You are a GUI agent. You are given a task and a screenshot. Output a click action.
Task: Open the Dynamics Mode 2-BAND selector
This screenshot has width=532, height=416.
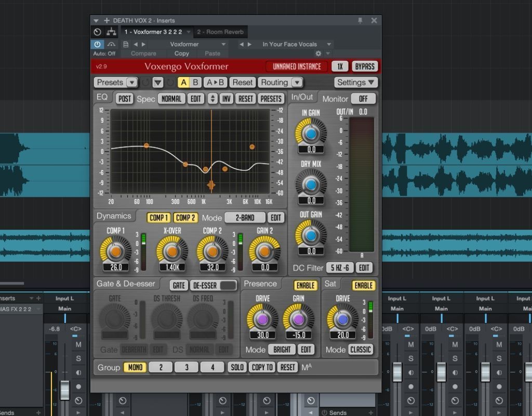(x=245, y=218)
